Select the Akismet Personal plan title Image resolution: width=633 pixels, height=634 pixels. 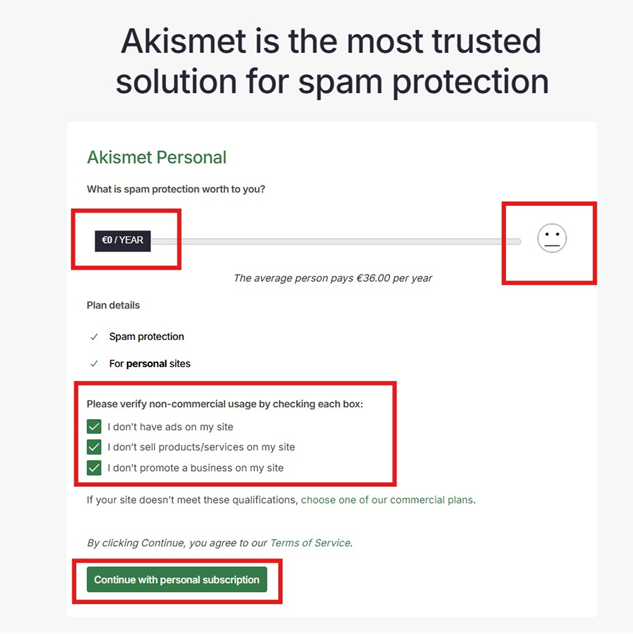point(156,157)
